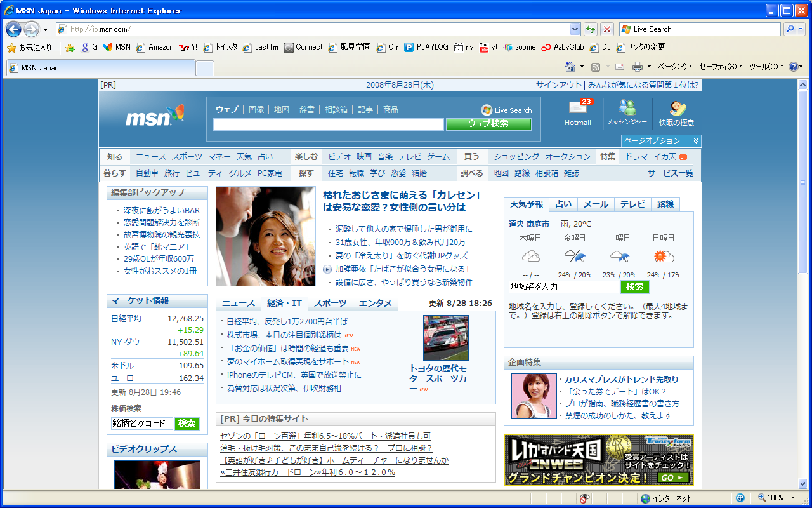
Task: Open the zoom level dropdown arrow
Action: coord(793,498)
